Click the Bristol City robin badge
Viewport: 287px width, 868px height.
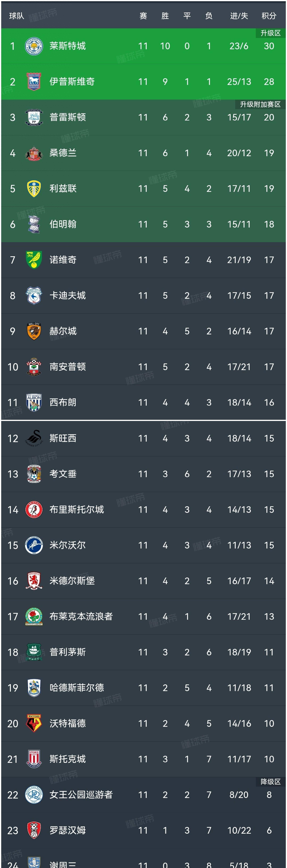coord(34,509)
